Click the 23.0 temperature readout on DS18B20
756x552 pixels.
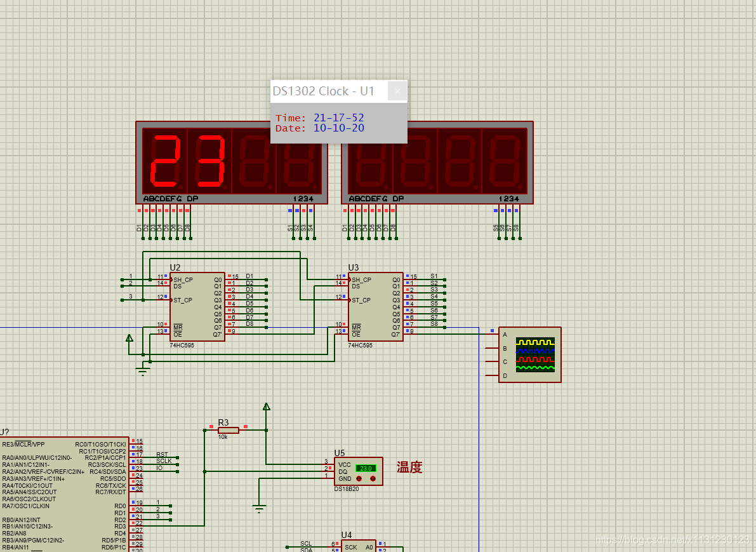coord(366,468)
